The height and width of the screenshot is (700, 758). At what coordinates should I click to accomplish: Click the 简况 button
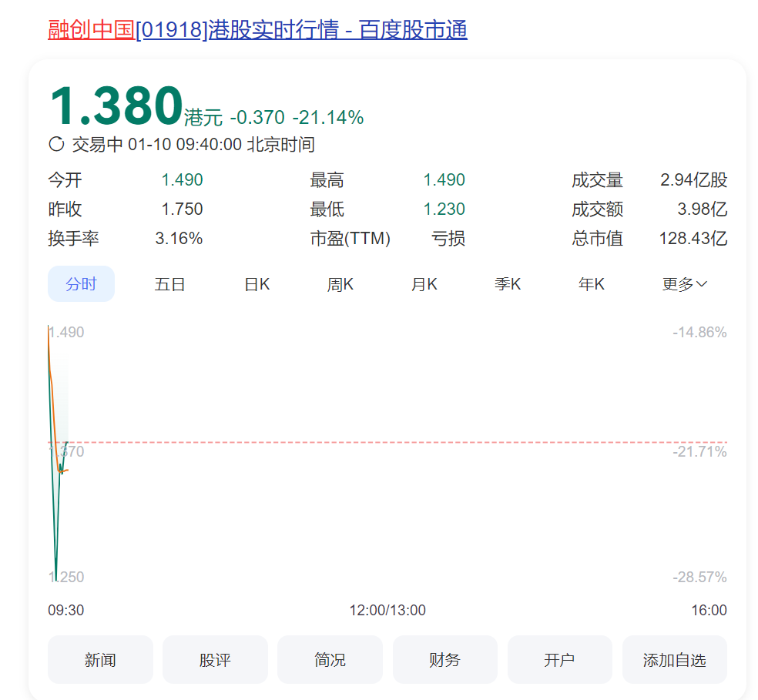330,659
